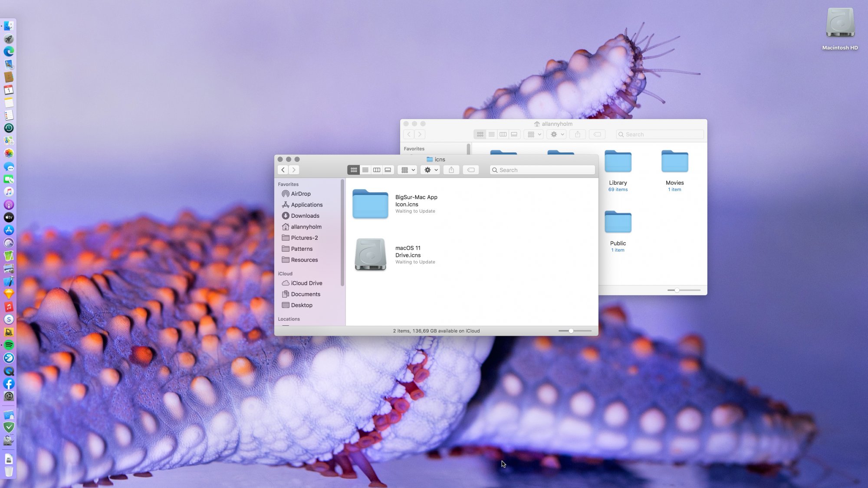Open the Movies folder
Screen dimensions: 868x488
(x=674, y=162)
